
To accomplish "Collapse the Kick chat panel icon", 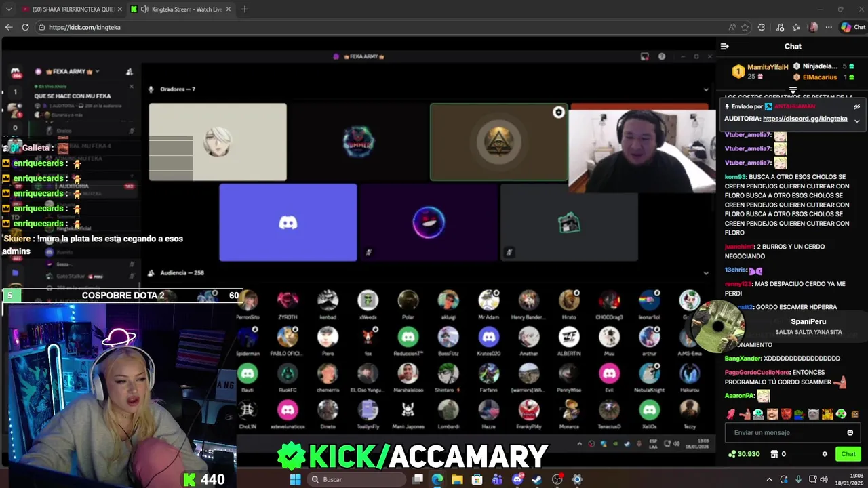I will 724,46.
